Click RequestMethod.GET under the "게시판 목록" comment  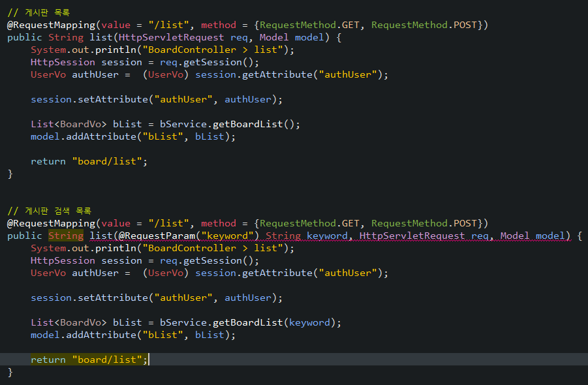coord(309,25)
